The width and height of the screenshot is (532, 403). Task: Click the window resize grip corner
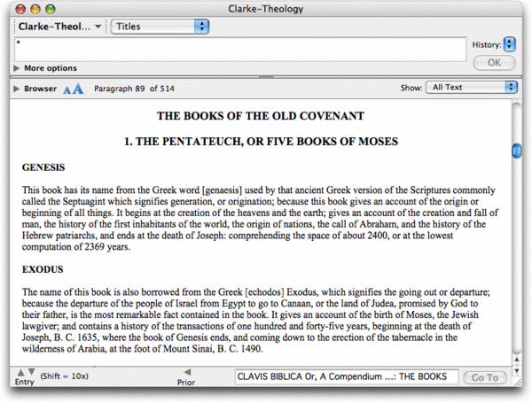coord(518,383)
